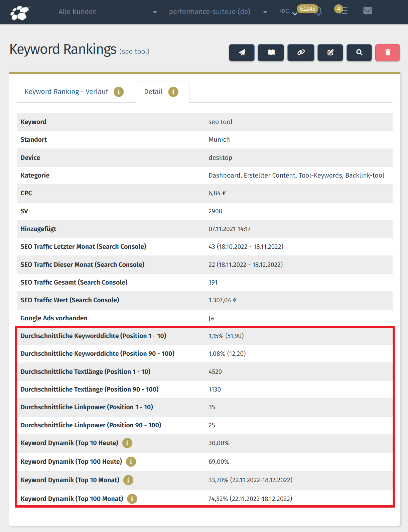Click the text length value '1130'
Screen dimensions: 408x532
click(215, 390)
